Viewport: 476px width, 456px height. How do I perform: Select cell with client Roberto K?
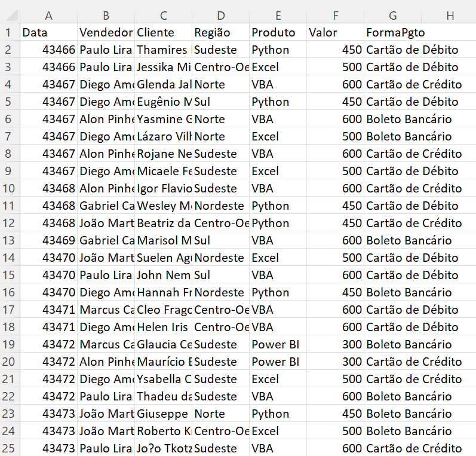[x=163, y=431]
